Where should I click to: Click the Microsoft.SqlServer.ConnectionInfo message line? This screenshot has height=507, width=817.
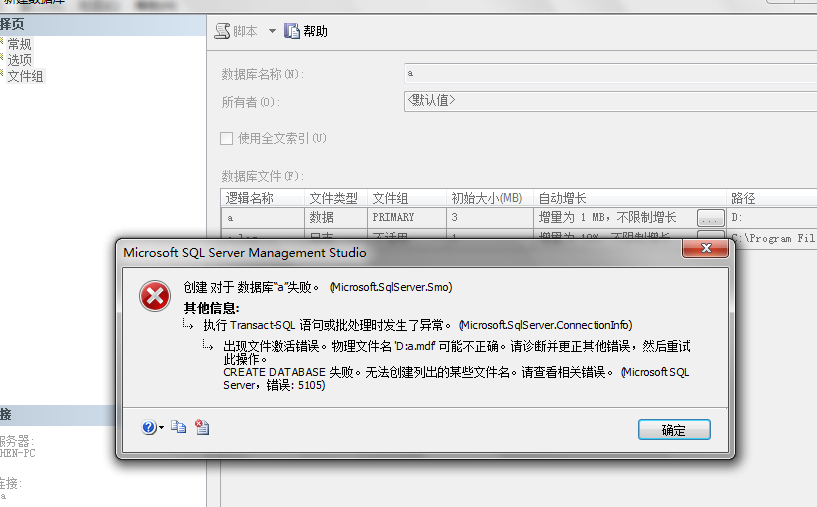click(418, 325)
